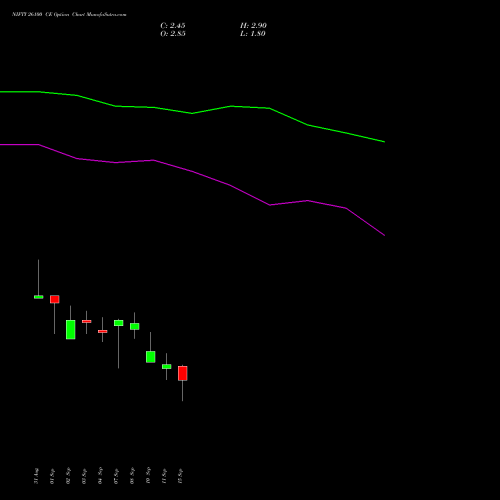This screenshot has height=500, width=500.
Task: Click the high value 'H: 2.90'
Action: tap(253, 26)
